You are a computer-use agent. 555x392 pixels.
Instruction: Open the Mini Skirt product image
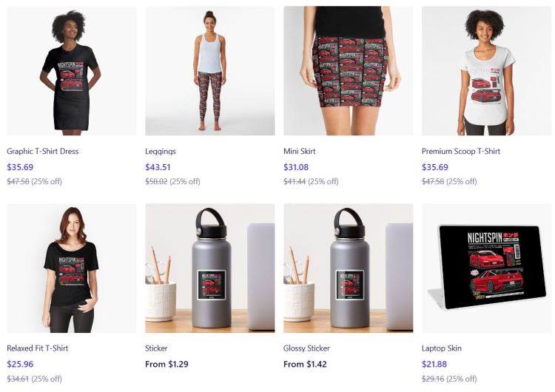(348, 71)
